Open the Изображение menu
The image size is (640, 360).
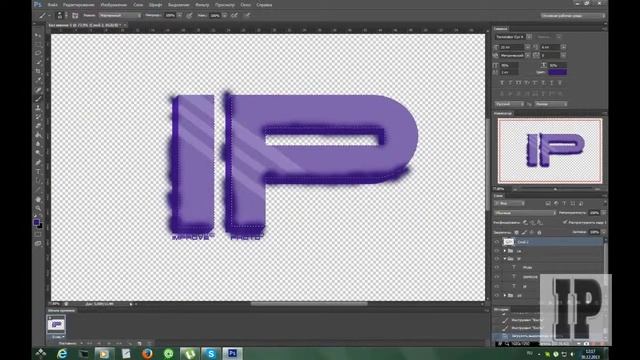click(113, 5)
